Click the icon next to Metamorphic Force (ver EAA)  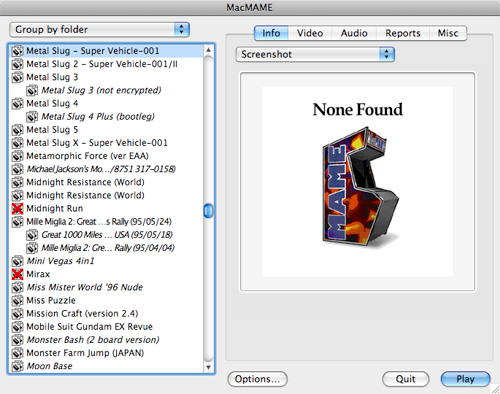point(17,156)
